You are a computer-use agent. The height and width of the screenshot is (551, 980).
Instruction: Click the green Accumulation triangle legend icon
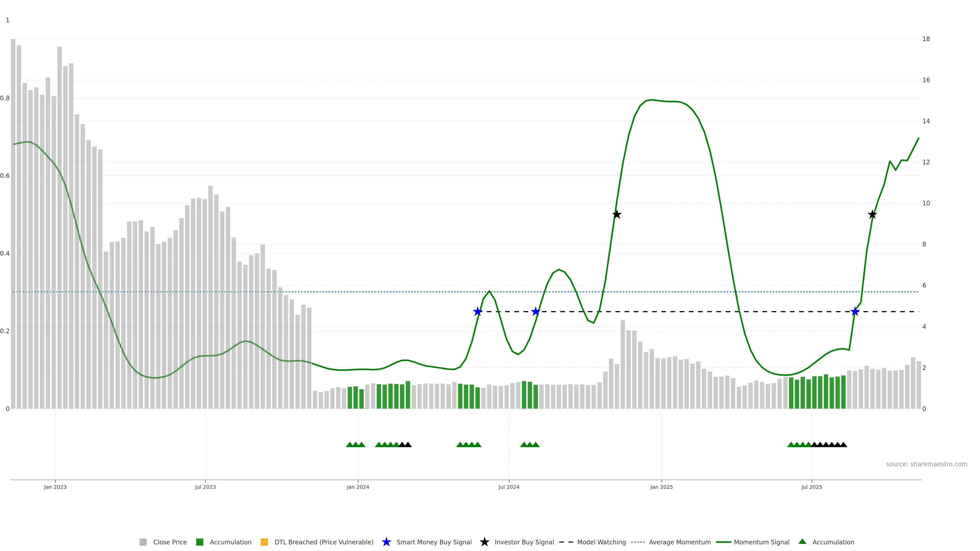pos(802,542)
